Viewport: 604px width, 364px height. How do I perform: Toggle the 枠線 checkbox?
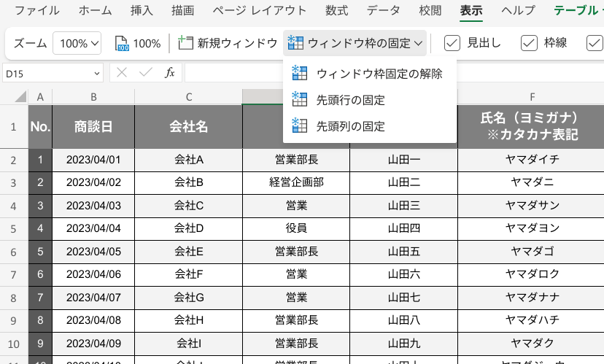[529, 43]
